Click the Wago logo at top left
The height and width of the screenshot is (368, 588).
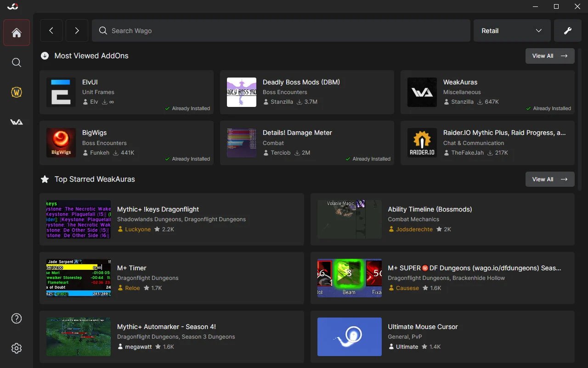point(12,6)
